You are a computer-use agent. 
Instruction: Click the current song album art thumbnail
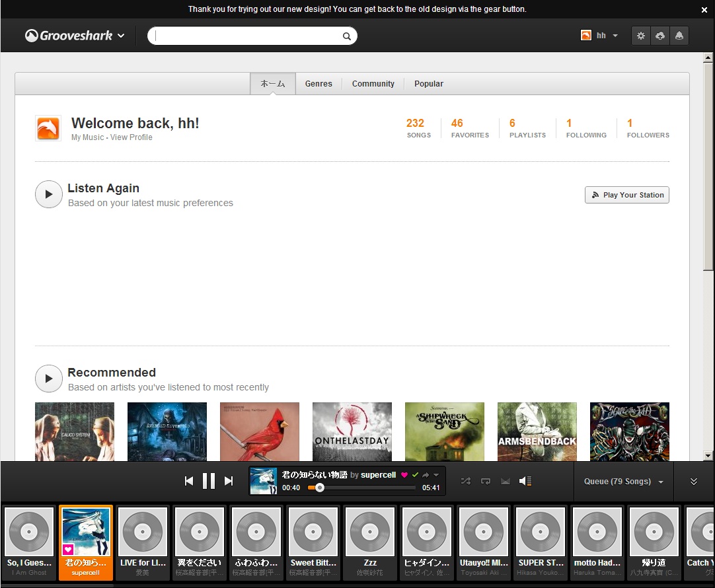[264, 481]
